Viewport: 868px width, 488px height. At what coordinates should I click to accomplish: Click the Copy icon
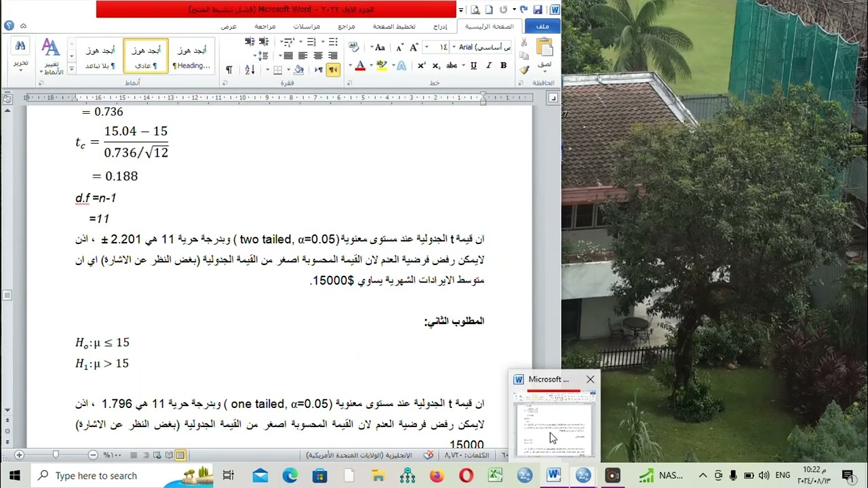click(524, 55)
